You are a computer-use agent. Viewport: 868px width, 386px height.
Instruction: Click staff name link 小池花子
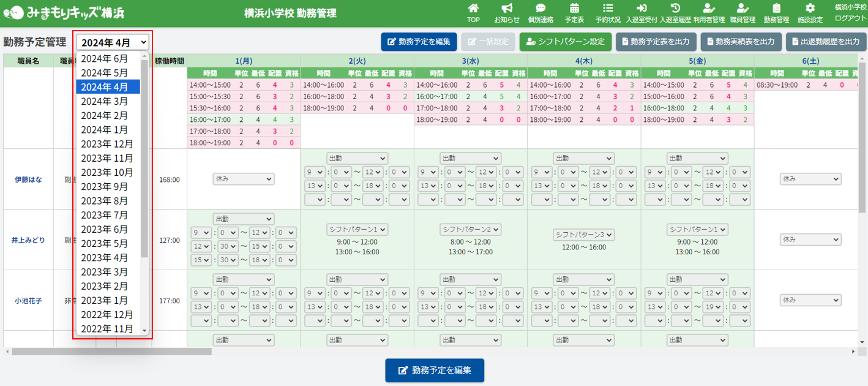tap(28, 301)
